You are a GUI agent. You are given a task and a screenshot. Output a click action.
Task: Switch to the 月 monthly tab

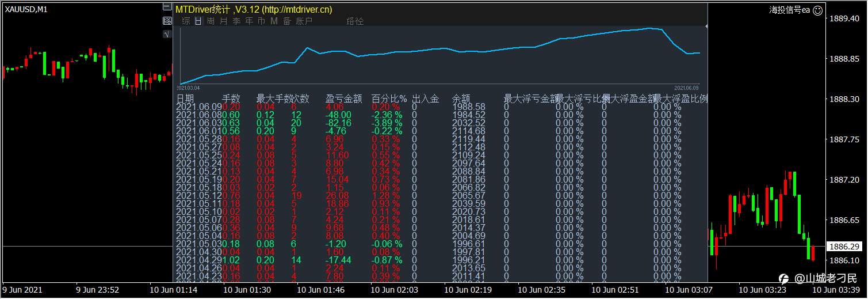(x=224, y=21)
